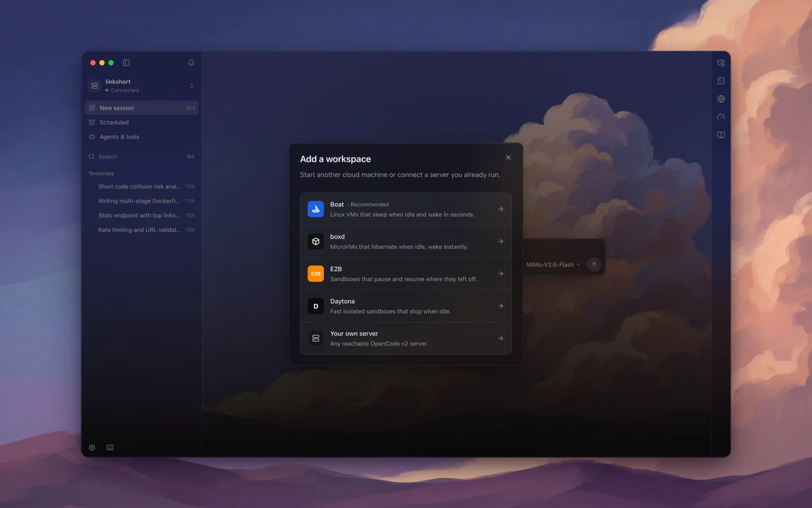The image size is (812, 508).
Task: Choose the E2B sandboxes option
Action: (406, 274)
